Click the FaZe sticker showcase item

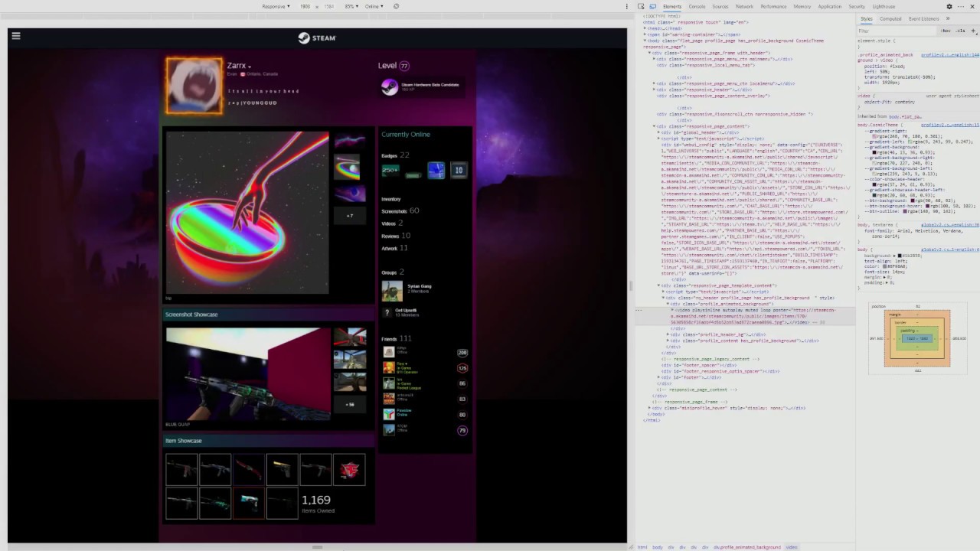tap(349, 470)
